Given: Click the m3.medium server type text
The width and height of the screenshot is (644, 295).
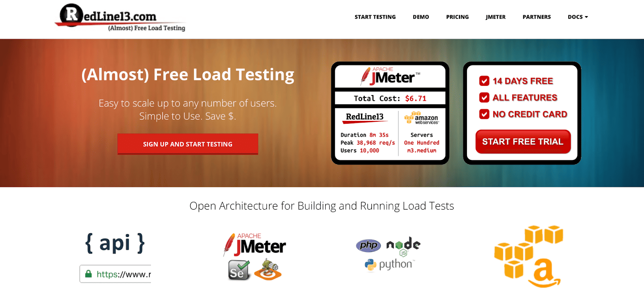Looking at the screenshot, I should click(422, 150).
